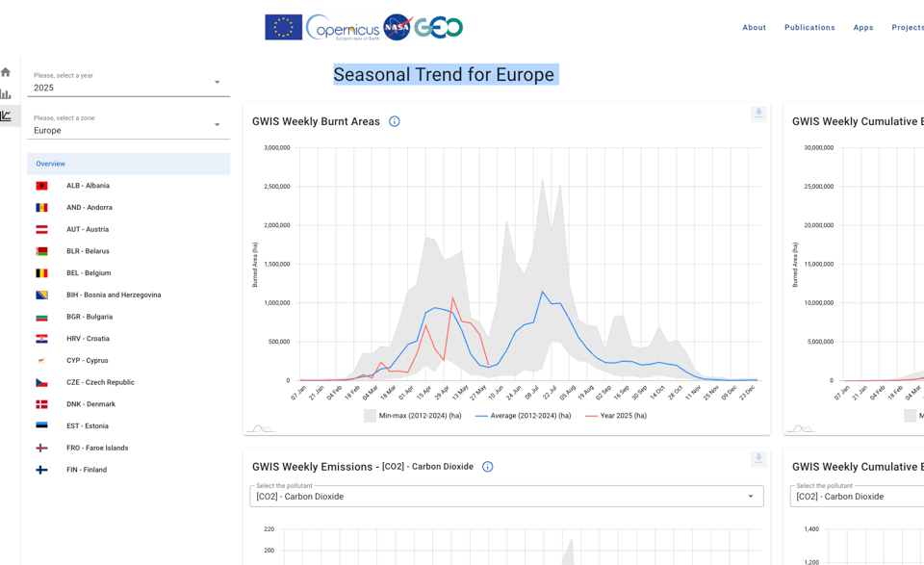Select FIN - Finland in country list
This screenshot has width=924, height=565.
point(87,470)
